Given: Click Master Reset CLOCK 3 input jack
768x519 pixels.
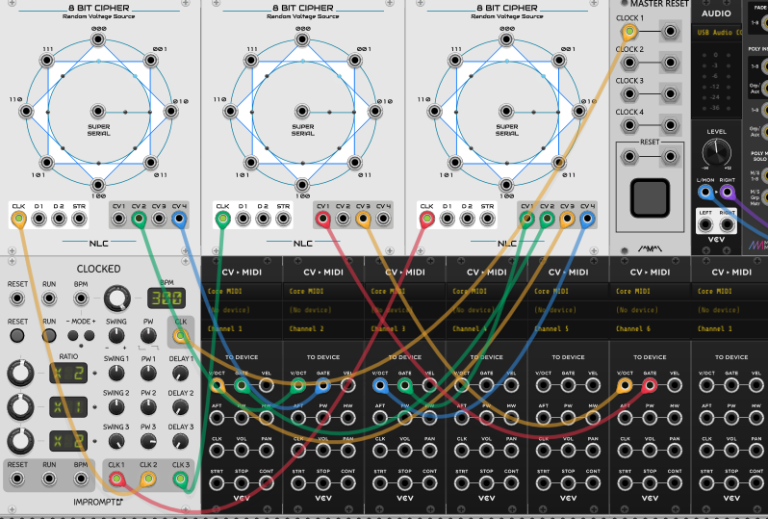Looking at the screenshot, I should [629, 94].
